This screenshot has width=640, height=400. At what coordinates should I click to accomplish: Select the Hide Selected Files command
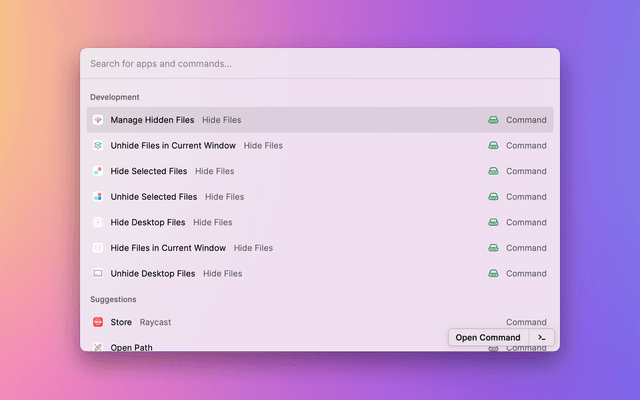149,171
